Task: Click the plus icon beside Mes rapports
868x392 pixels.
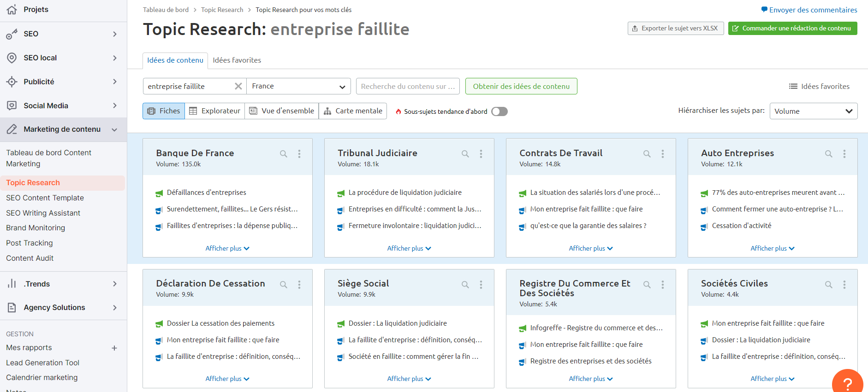Action: (114, 348)
